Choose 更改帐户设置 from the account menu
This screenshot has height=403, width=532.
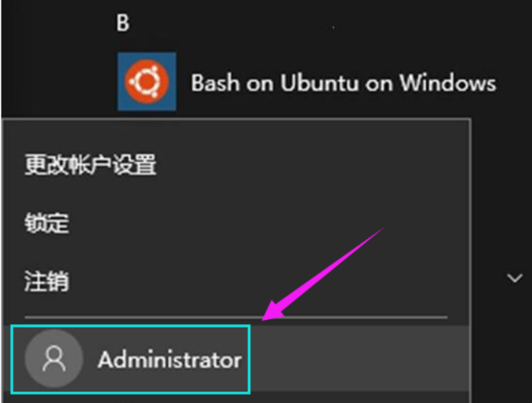click(x=90, y=165)
